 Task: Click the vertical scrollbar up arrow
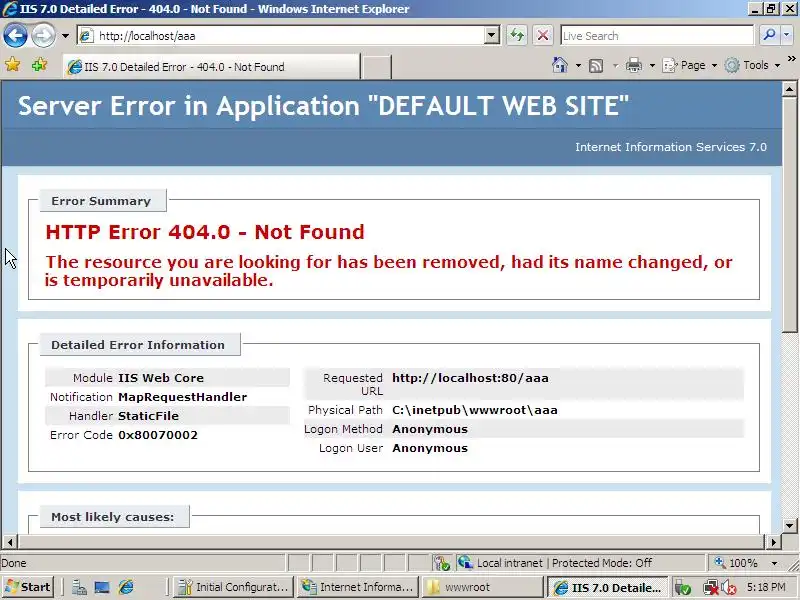pyautogui.click(x=789, y=89)
